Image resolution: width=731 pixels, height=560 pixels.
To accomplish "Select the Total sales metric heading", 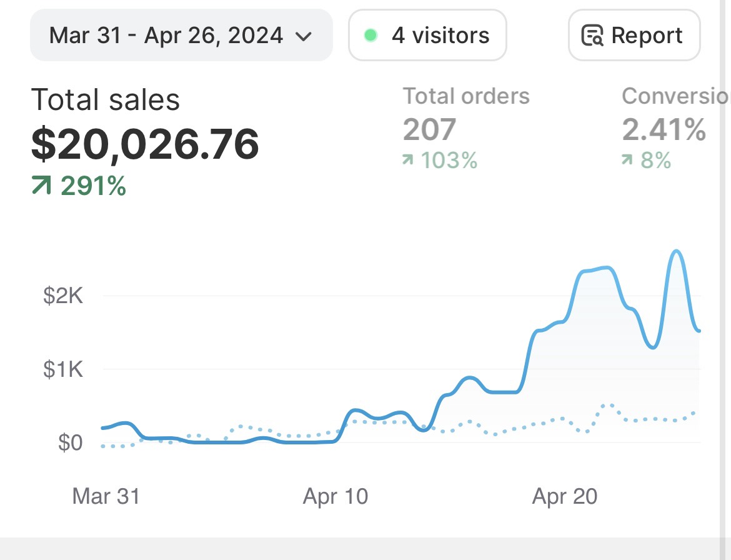I will [x=106, y=100].
